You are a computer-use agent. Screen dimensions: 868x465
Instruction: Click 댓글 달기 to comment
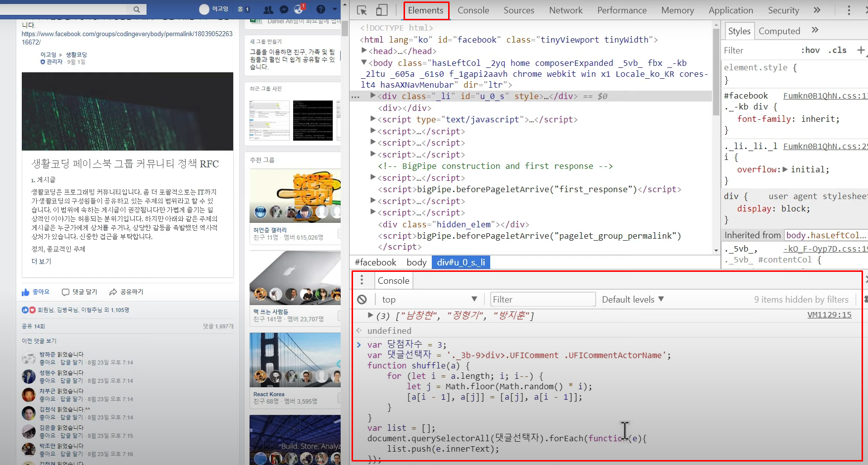tap(79, 292)
